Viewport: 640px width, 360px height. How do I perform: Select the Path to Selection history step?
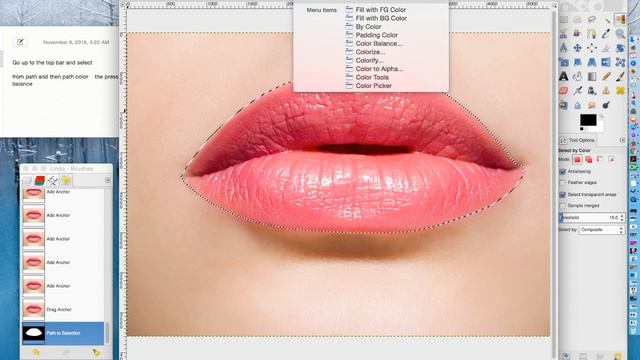click(63, 333)
